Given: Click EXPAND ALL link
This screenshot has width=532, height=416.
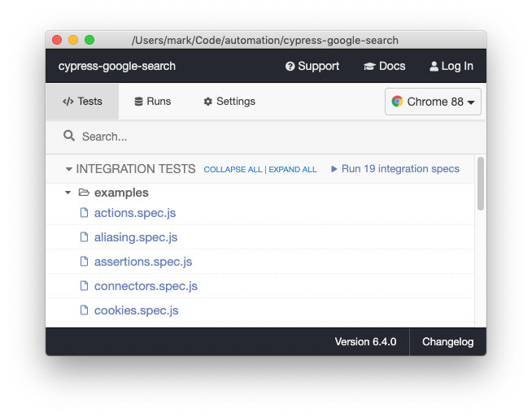Looking at the screenshot, I should (x=293, y=169).
